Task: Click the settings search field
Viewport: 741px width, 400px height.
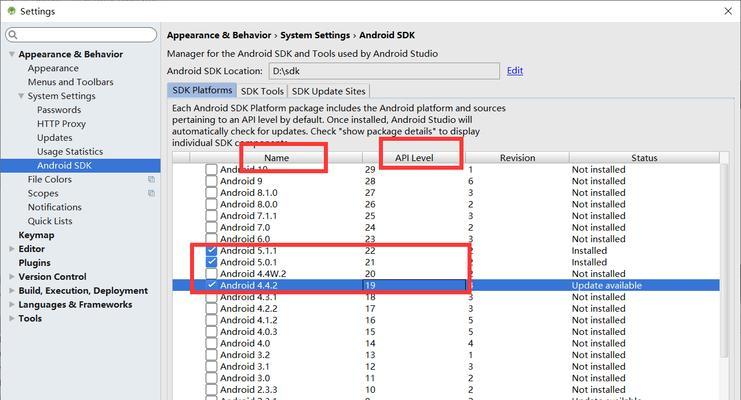Action: (x=81, y=35)
